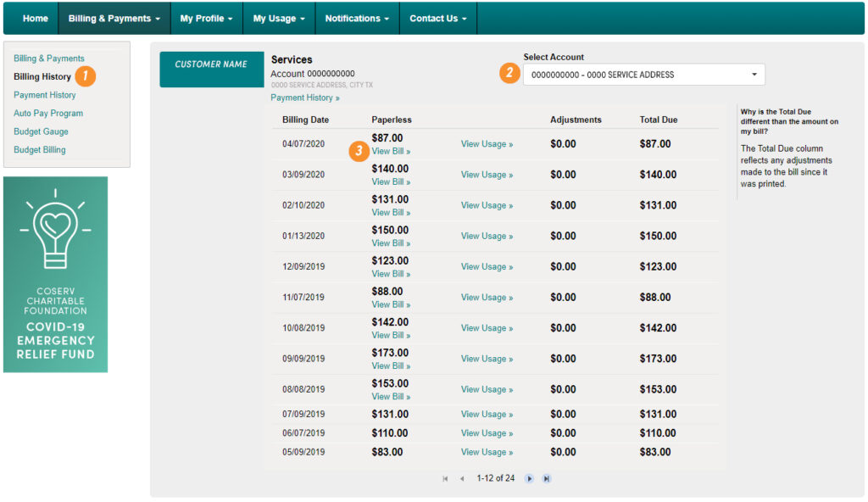Open the Budget Billing page

pos(41,149)
